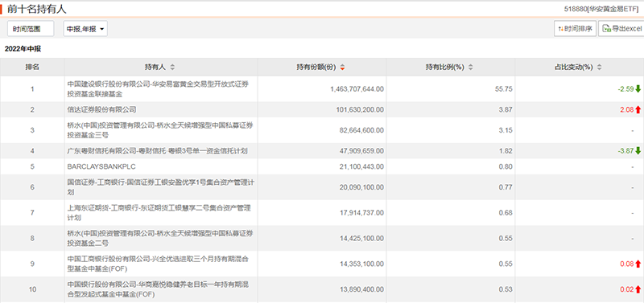This screenshot has width=644, height=303.
Task: Click the 2022年中报 period label
Action: 23,49
